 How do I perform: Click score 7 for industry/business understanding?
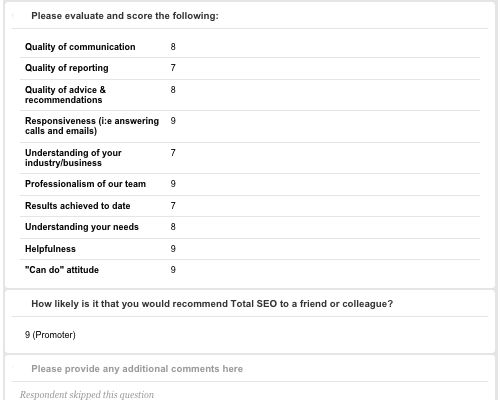[173, 153]
